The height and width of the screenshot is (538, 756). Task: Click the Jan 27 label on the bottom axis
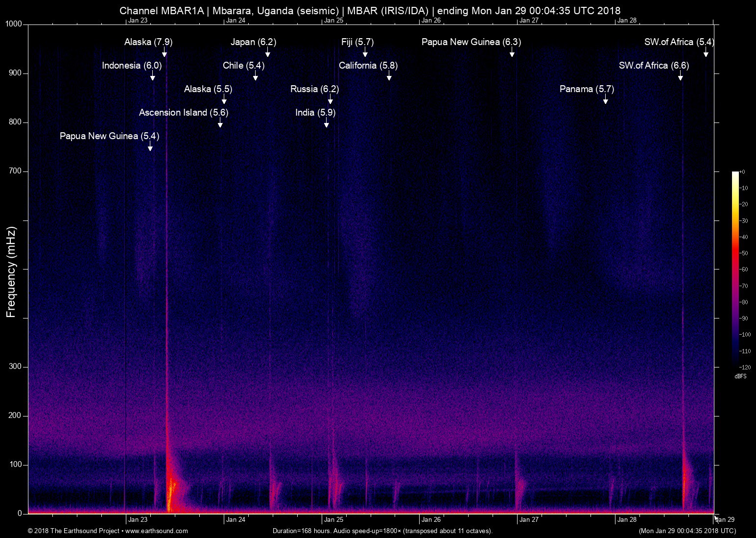(529, 519)
